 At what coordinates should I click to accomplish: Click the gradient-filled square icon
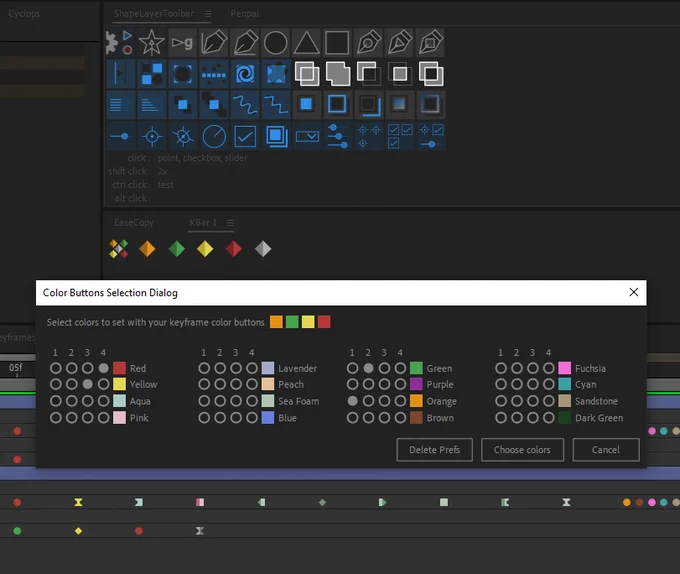[x=399, y=104]
